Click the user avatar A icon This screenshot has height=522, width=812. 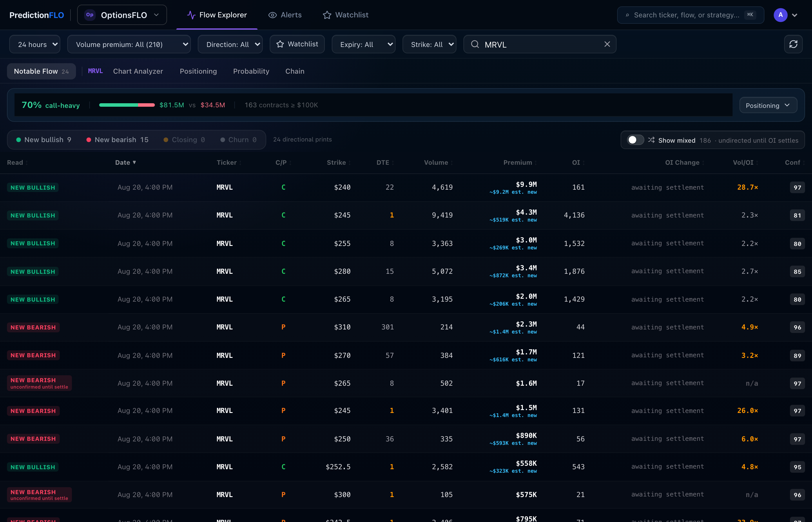pos(780,15)
